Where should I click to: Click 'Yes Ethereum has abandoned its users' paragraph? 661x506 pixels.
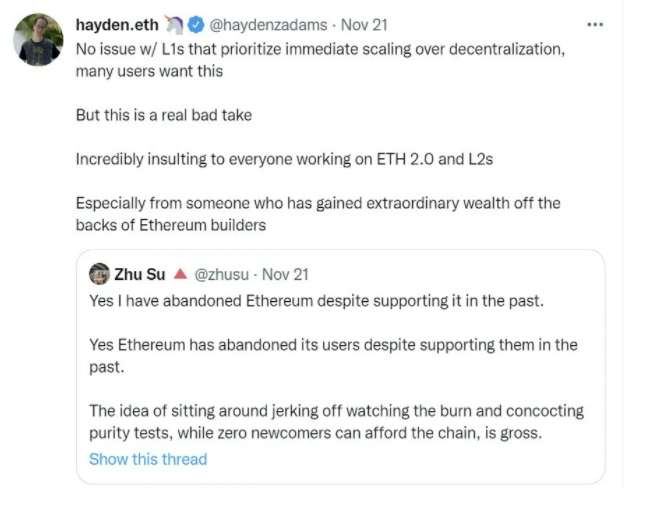pyautogui.click(x=333, y=355)
